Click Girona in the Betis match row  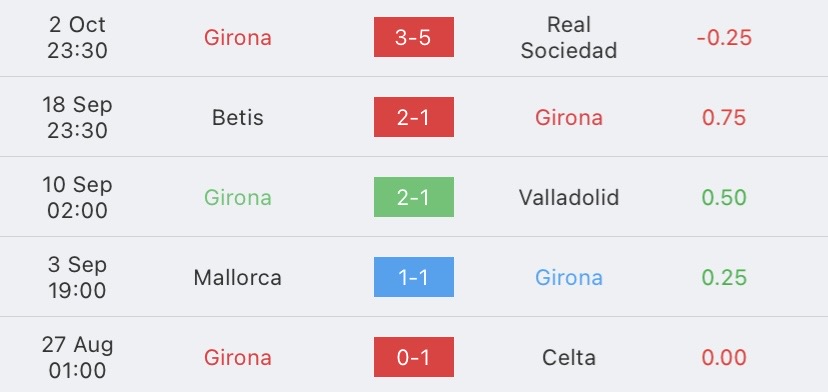pyautogui.click(x=569, y=117)
